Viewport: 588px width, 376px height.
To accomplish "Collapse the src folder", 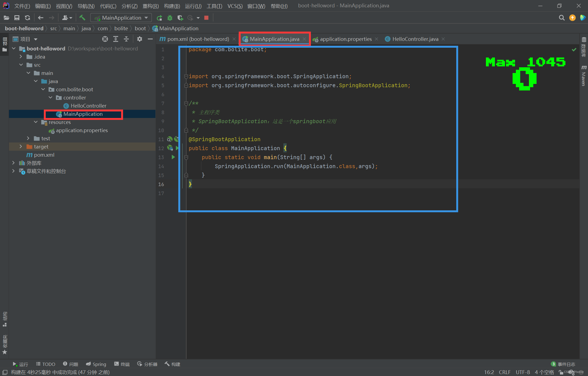I will pos(21,65).
